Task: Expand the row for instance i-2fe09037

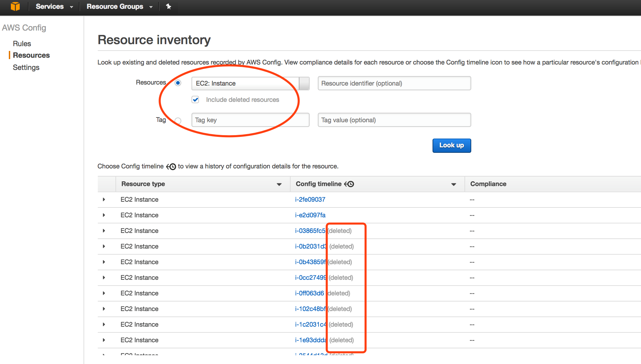Action: pyautogui.click(x=104, y=200)
